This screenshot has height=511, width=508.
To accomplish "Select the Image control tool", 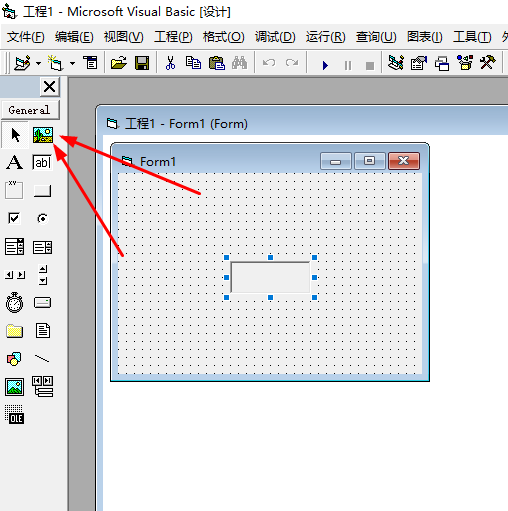I will tap(14, 387).
